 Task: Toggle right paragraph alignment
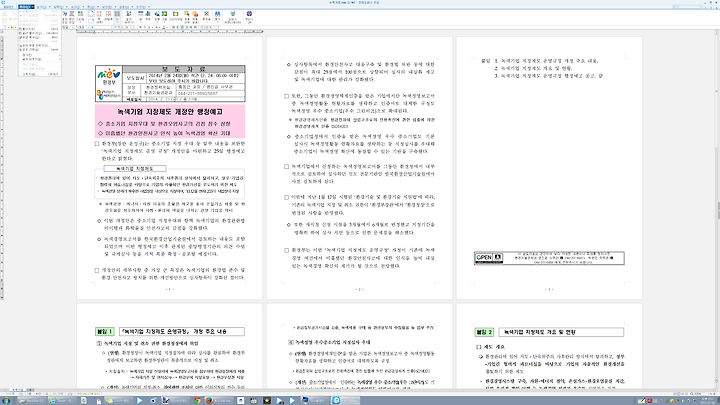click(187, 27)
